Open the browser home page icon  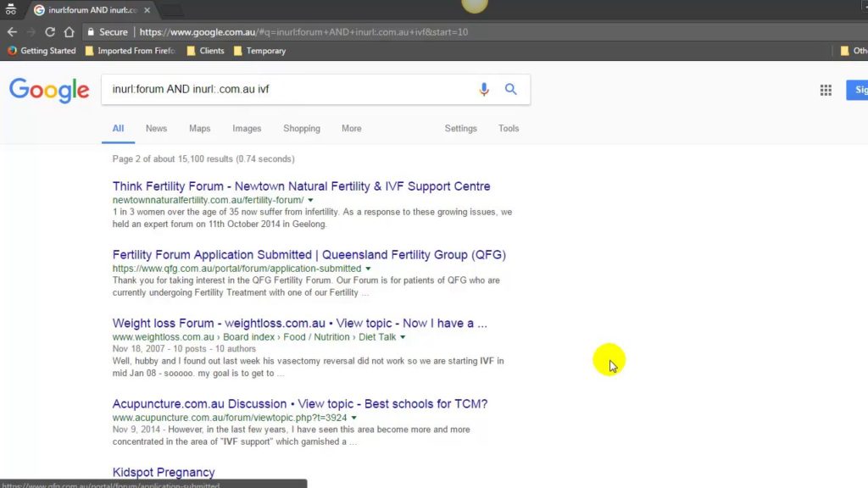[x=70, y=32]
